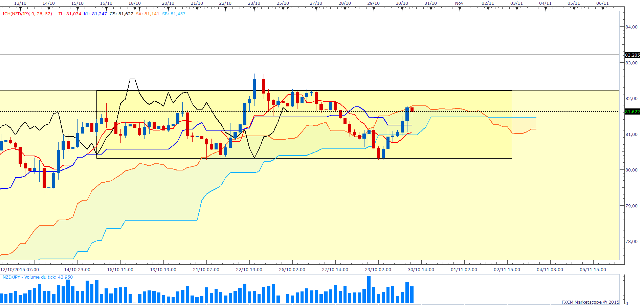Image resolution: width=644 pixels, height=305 pixels.
Task: Click the 12/10/2015 07:00 time label
Action: [20, 270]
